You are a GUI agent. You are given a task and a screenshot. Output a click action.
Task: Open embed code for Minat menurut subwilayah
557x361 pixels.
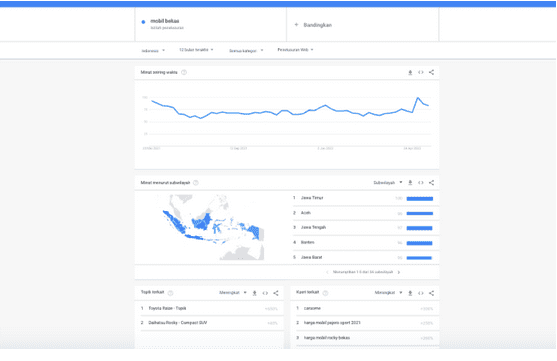point(421,183)
